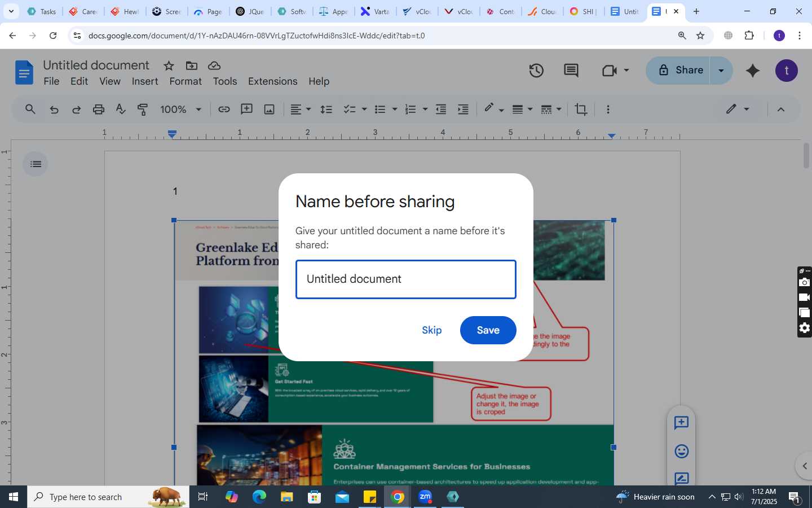Show the document outline icon
This screenshot has width=812, height=508.
click(36, 164)
